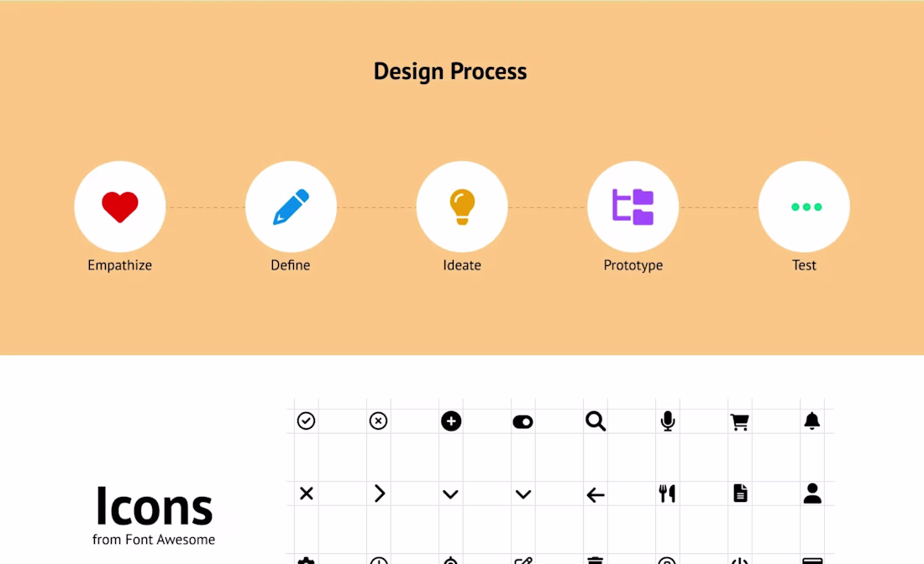924x564 pixels.
Task: Click the shopping cart icon
Action: coord(739,421)
